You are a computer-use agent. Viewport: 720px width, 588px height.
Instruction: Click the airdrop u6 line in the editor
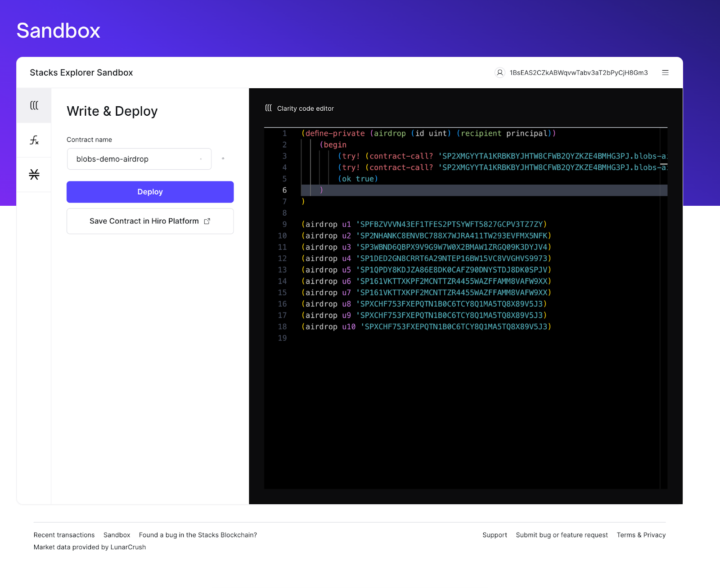[427, 281]
